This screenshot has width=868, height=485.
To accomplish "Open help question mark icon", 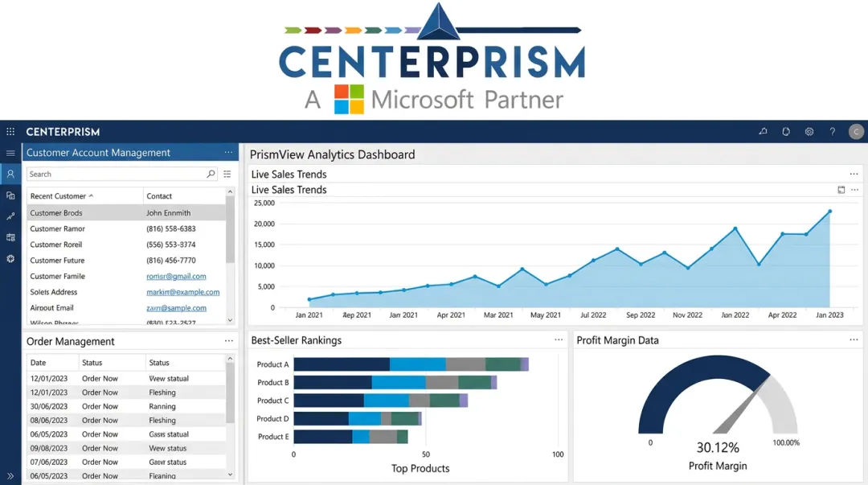I will 832,132.
